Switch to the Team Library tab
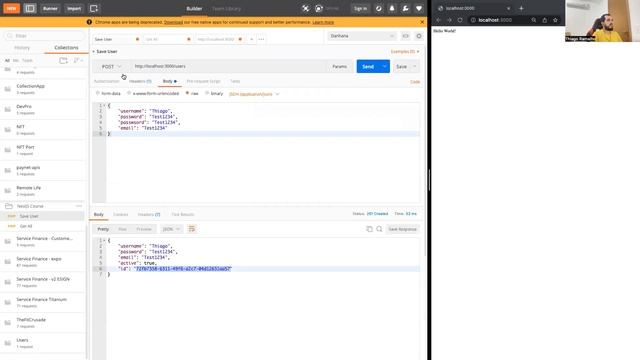 (227, 9)
